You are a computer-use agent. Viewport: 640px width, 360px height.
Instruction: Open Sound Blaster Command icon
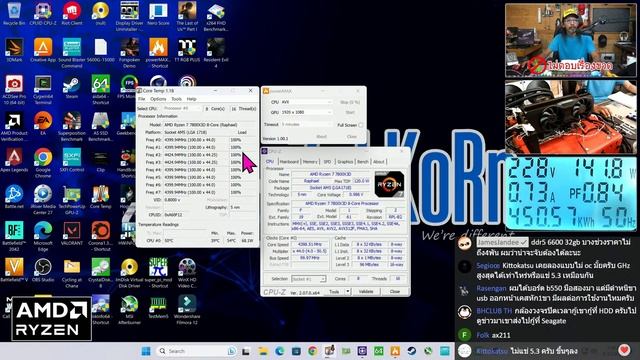point(72,53)
